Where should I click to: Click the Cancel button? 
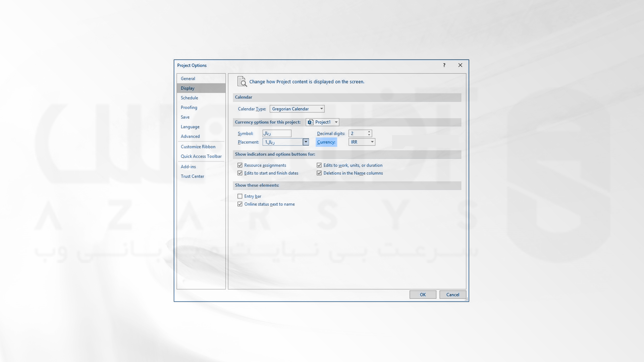coord(452,295)
